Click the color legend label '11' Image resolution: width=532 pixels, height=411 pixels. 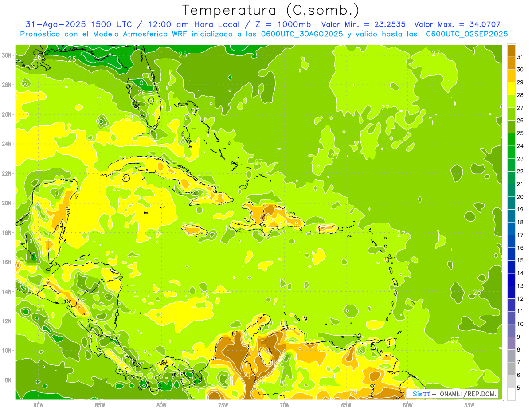coord(520,311)
